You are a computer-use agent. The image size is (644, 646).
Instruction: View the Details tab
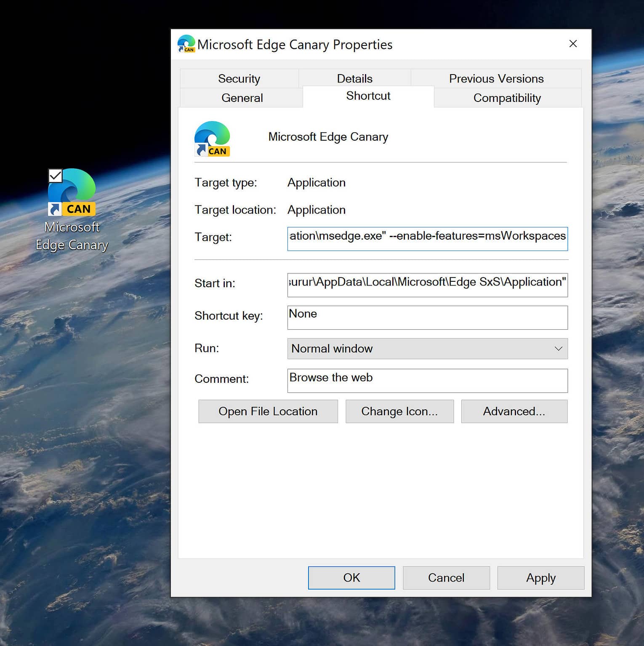click(354, 78)
